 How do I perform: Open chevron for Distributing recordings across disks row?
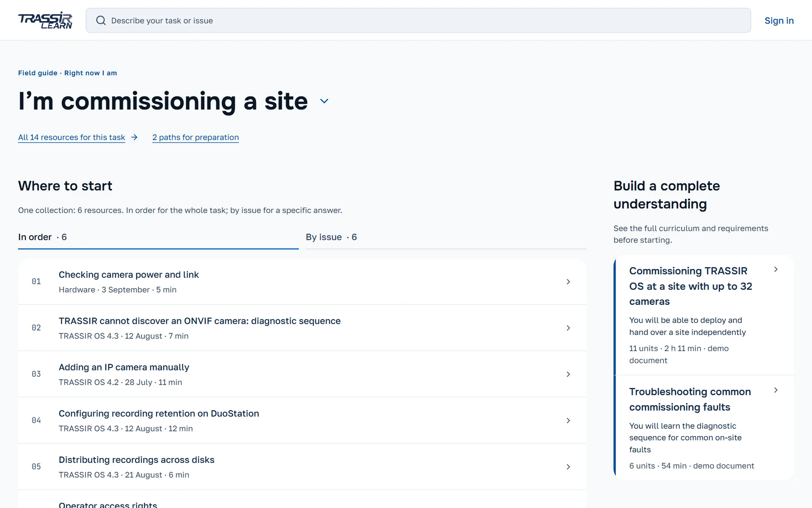click(x=568, y=467)
